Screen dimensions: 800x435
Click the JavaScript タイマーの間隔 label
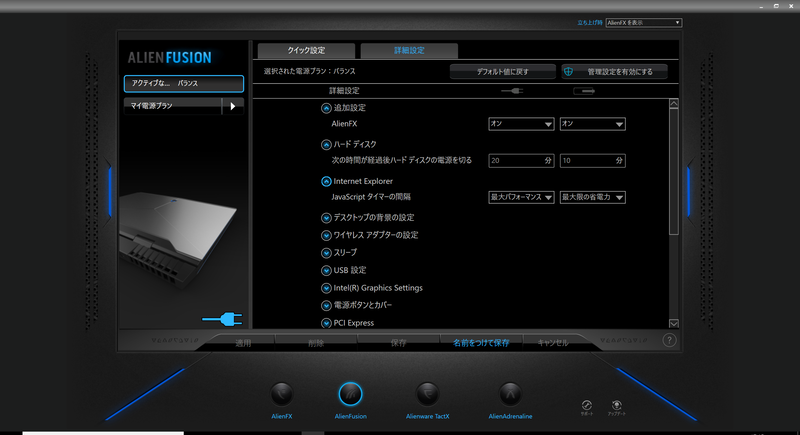click(x=371, y=197)
